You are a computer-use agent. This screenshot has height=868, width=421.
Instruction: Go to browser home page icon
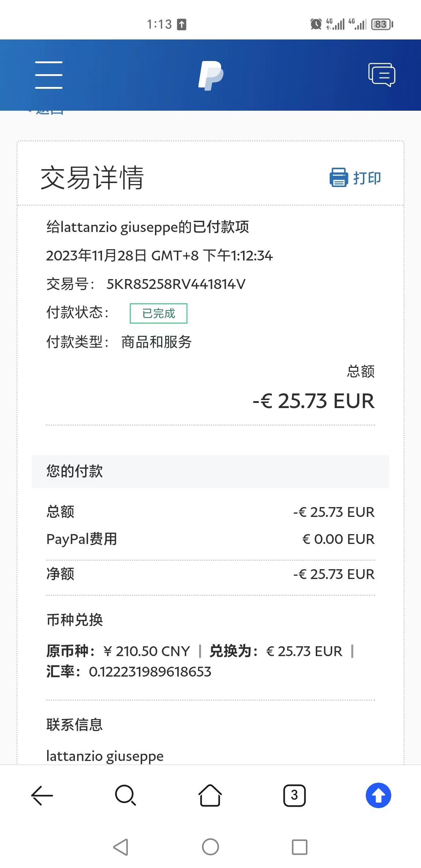tap(210, 795)
